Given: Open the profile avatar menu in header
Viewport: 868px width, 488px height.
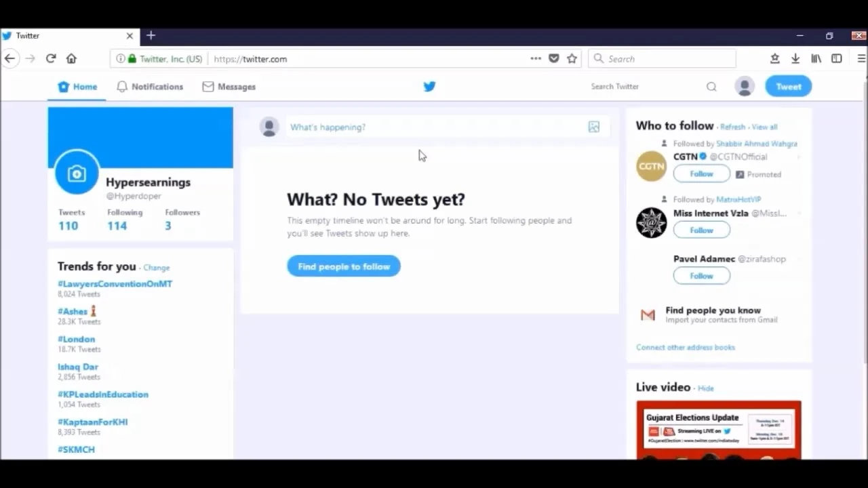Looking at the screenshot, I should pyautogui.click(x=745, y=86).
